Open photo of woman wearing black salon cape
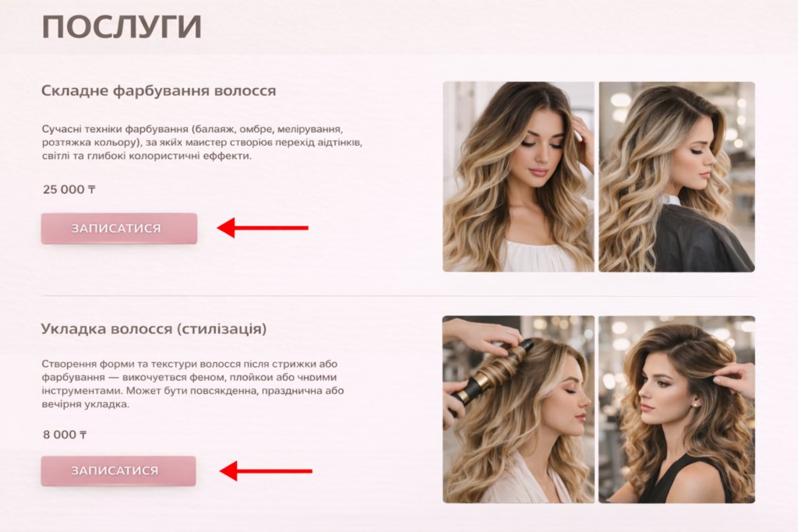798x532 pixels. (x=676, y=177)
